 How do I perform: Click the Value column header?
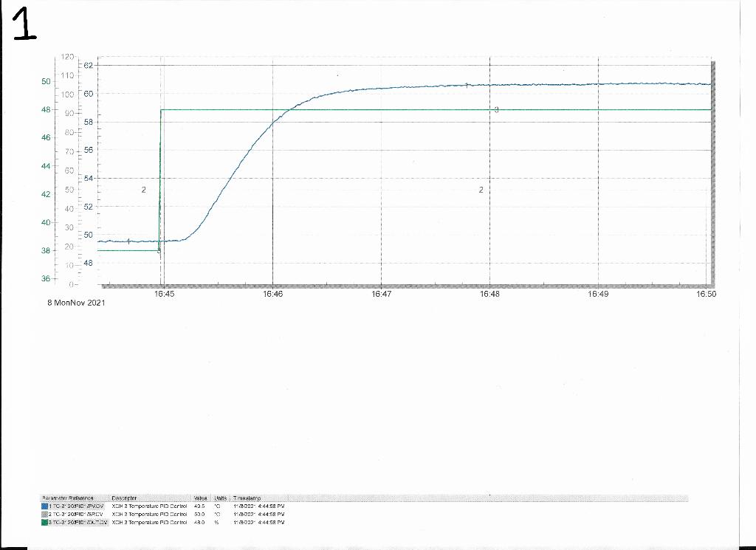[x=202, y=498]
